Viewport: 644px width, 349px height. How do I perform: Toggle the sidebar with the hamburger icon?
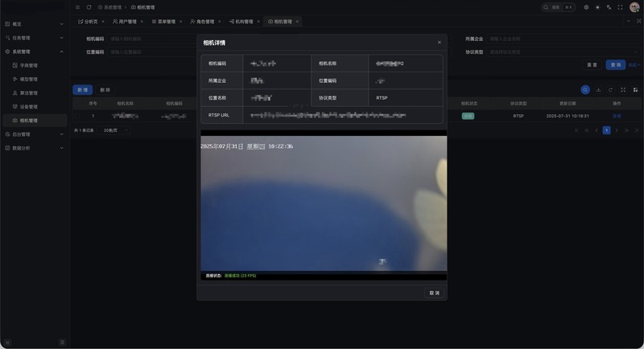tap(77, 7)
